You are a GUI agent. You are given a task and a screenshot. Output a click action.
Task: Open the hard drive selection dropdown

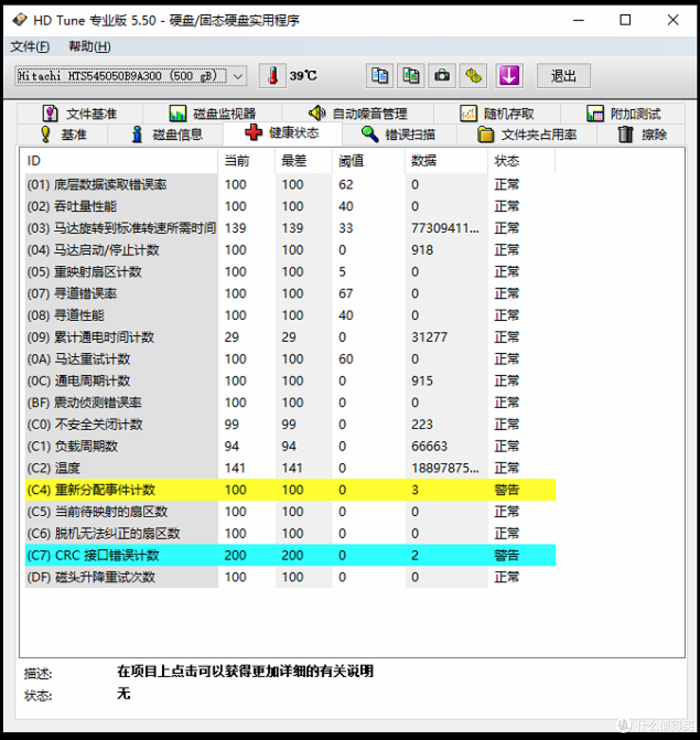tap(238, 76)
